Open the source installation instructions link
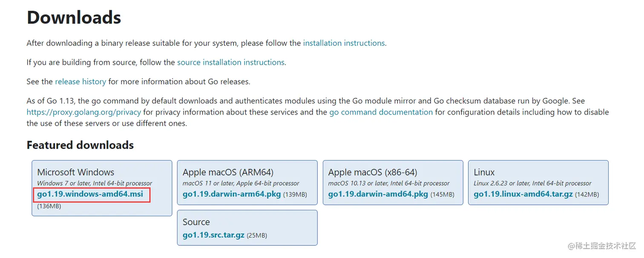The width and height of the screenshot is (644, 258). [x=230, y=62]
